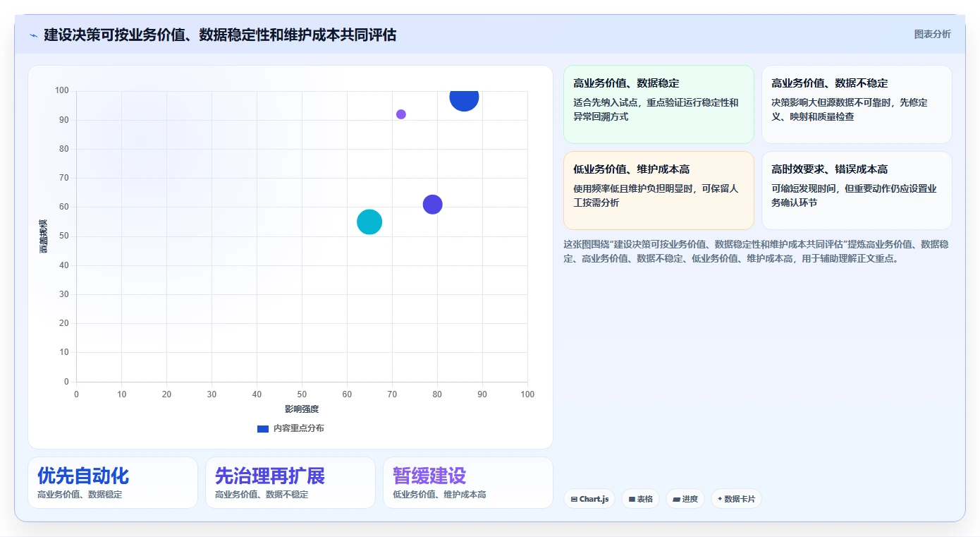Viewport: 980px width, 537px height.
Task: Click the 先治理再扩展 stat card
Action: (x=290, y=483)
